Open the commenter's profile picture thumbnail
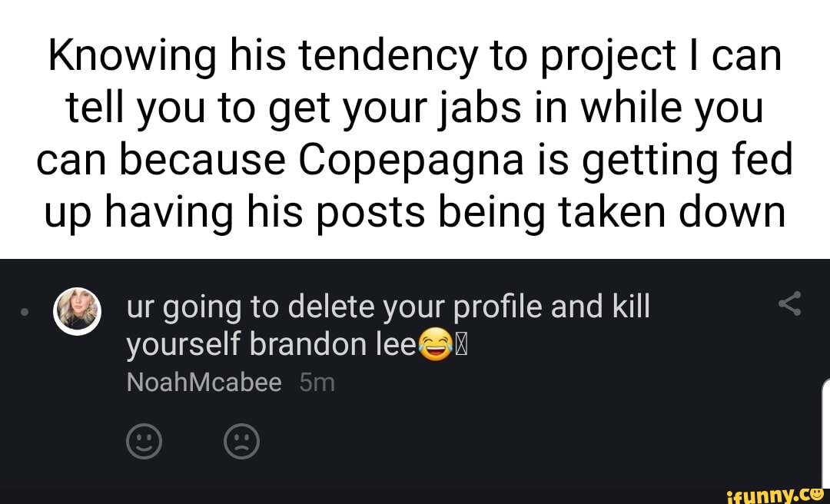 78,310
